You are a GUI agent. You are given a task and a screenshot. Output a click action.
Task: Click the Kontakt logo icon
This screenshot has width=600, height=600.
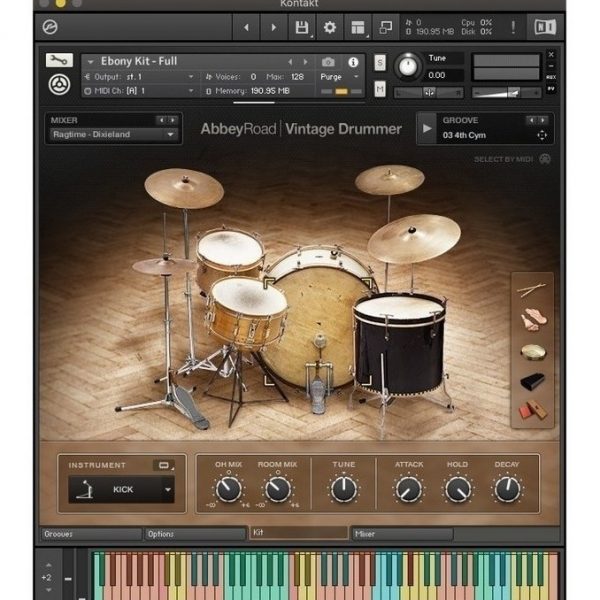50,27
